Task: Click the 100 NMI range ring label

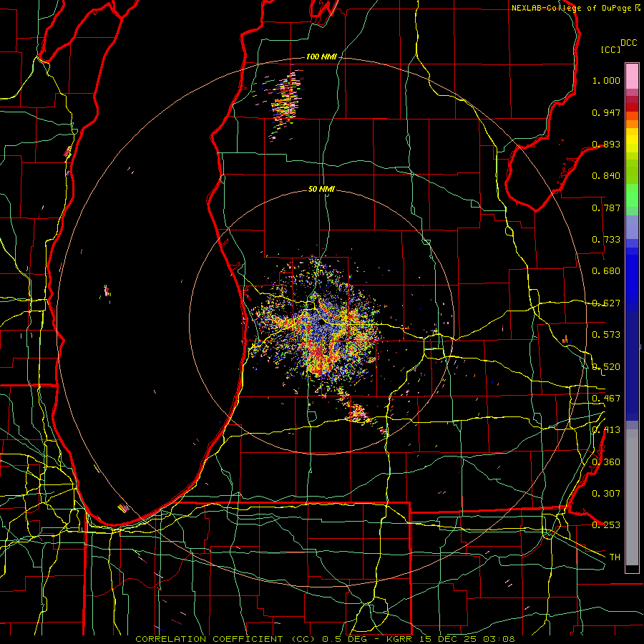Action: (321, 57)
